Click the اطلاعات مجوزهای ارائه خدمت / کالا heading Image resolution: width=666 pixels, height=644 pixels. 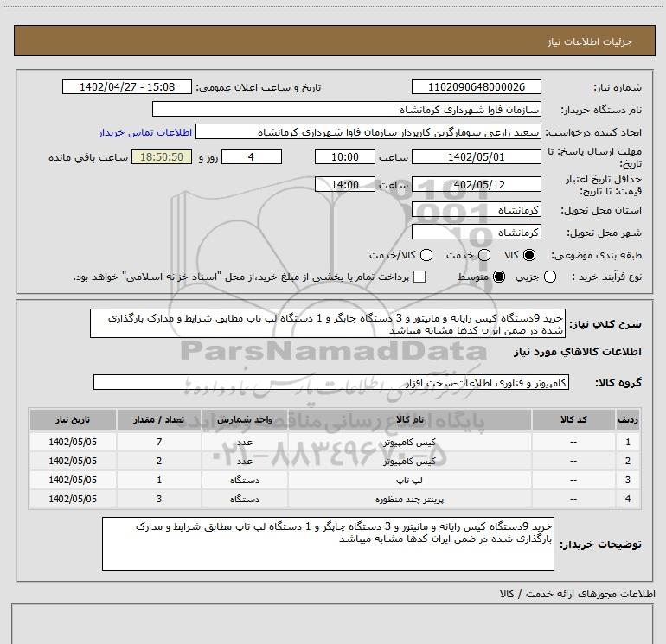(x=577, y=595)
